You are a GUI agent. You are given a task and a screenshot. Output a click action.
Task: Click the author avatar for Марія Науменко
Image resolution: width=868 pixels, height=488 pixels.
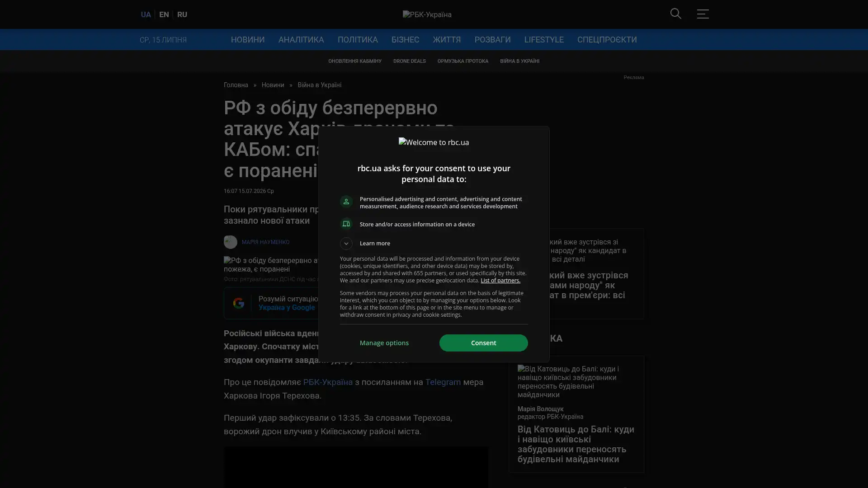point(230,242)
